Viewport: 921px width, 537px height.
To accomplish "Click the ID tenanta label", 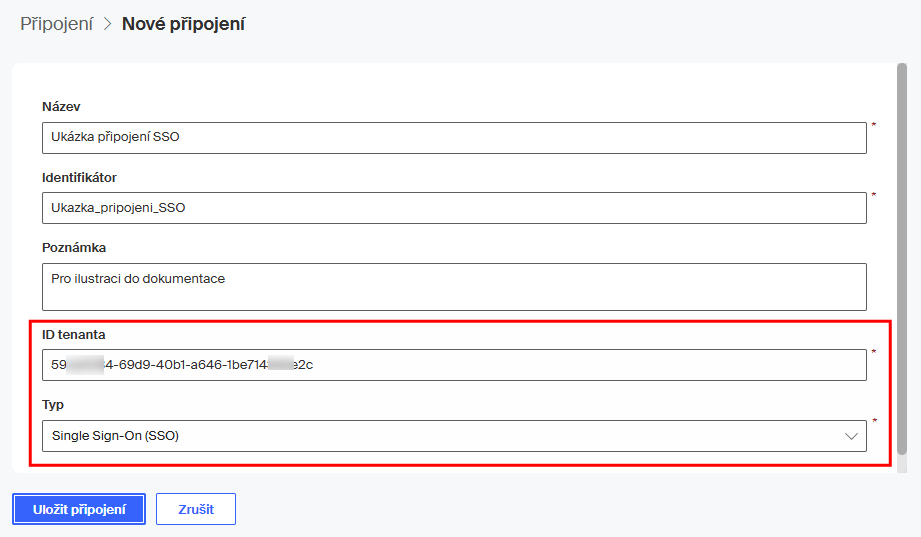I will [73, 335].
